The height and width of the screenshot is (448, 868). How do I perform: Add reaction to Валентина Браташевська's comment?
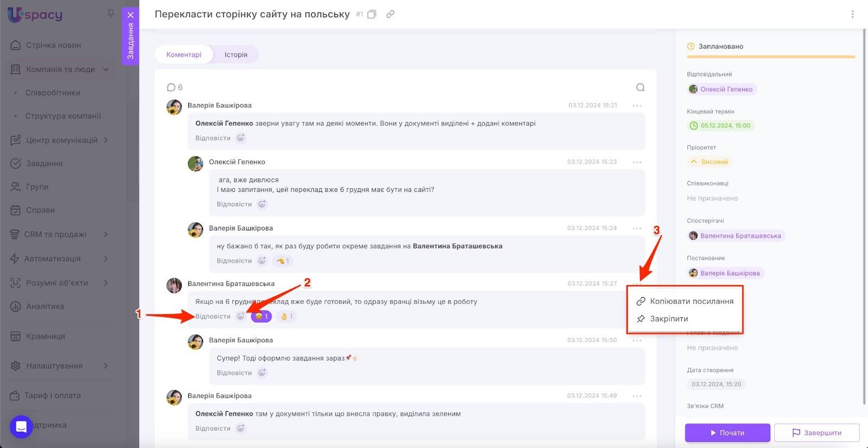click(x=241, y=317)
